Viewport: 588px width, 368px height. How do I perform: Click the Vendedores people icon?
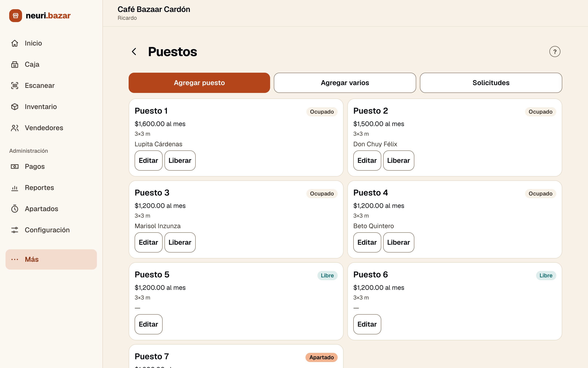(x=14, y=128)
